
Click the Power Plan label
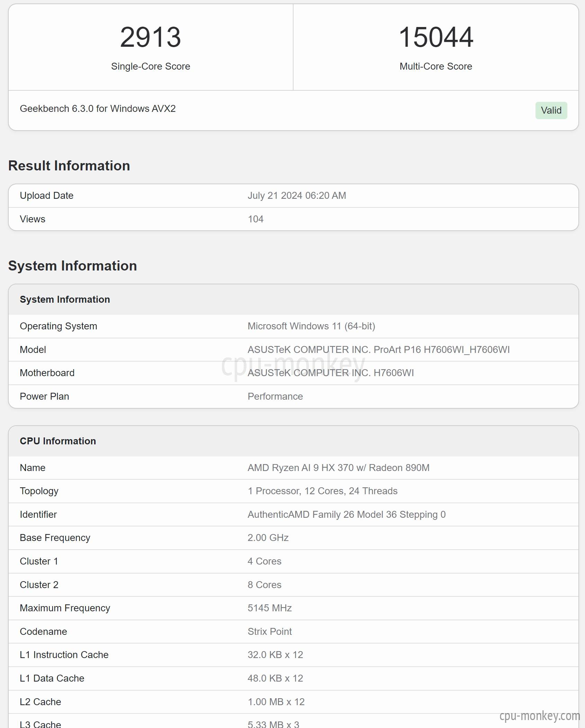pyautogui.click(x=44, y=396)
